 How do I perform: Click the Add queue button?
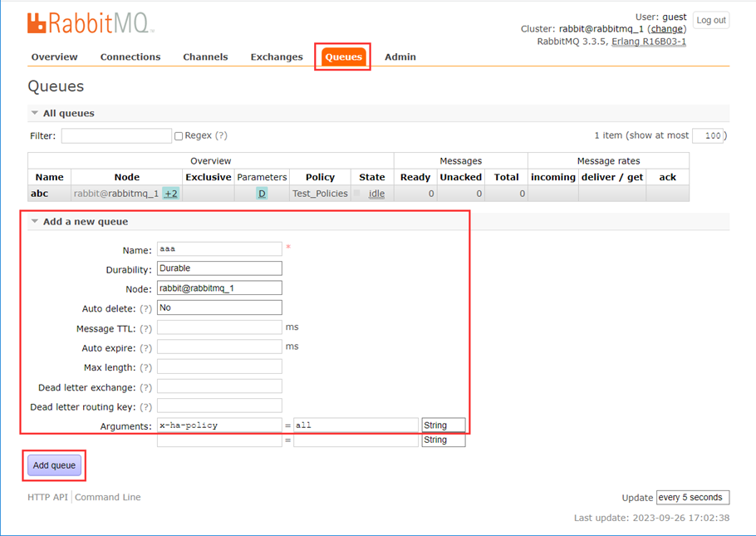tap(54, 465)
